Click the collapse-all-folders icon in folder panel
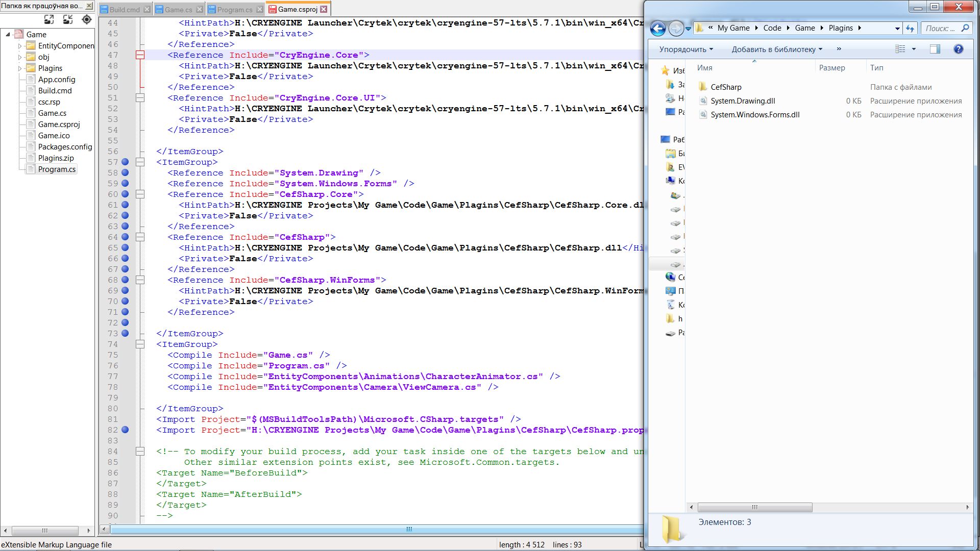This screenshot has width=980, height=551. point(68,19)
